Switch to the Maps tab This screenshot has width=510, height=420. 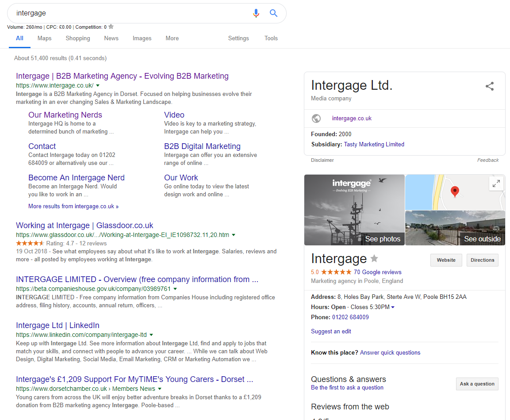tap(45, 38)
